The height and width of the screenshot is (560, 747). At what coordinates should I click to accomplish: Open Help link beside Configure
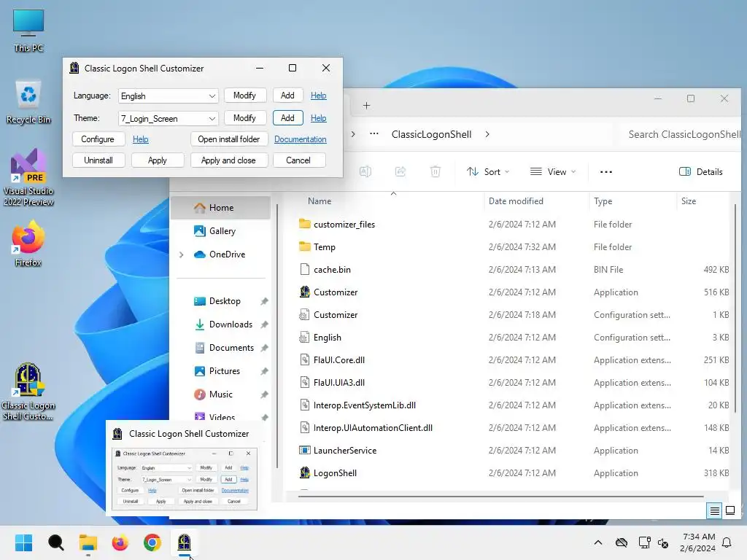tap(141, 139)
